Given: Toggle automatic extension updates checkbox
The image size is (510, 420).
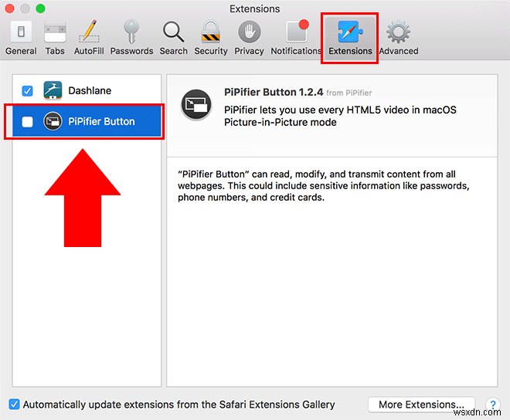Looking at the screenshot, I should pos(14,404).
